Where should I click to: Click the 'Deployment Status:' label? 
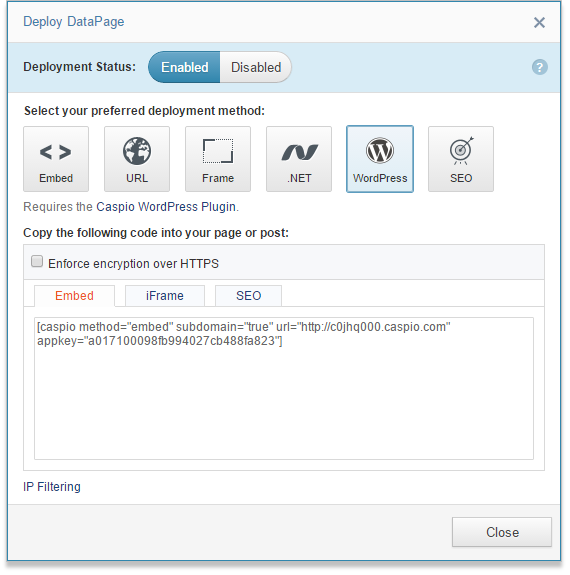(80, 67)
